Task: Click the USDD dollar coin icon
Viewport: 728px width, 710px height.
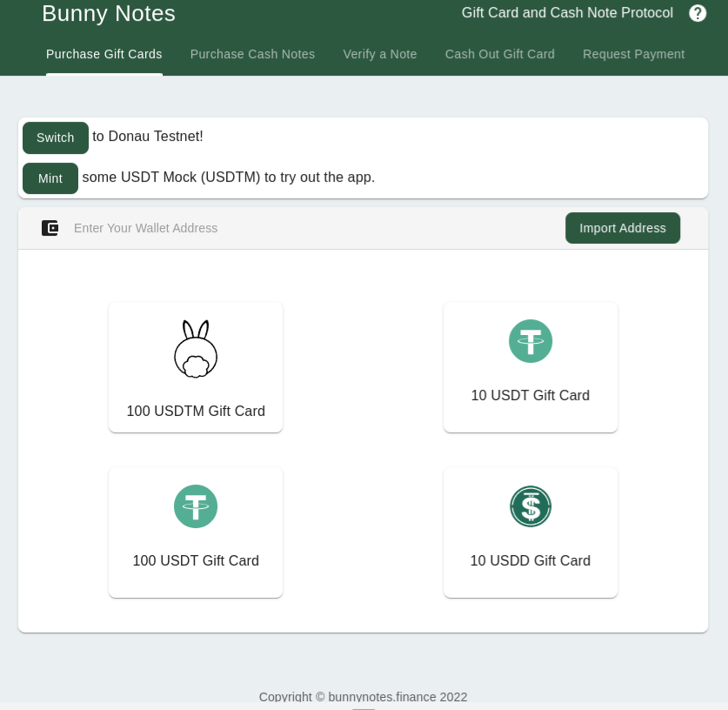Action: [x=531, y=506]
